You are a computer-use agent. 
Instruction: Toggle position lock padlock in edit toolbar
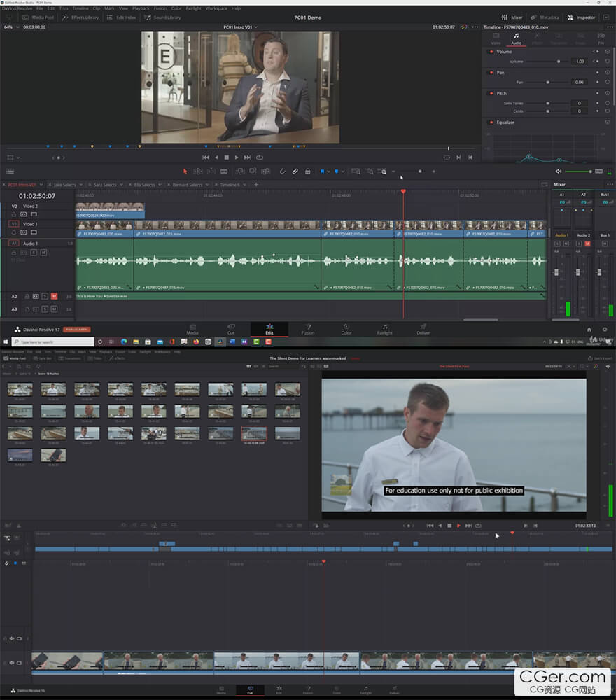[x=307, y=171]
